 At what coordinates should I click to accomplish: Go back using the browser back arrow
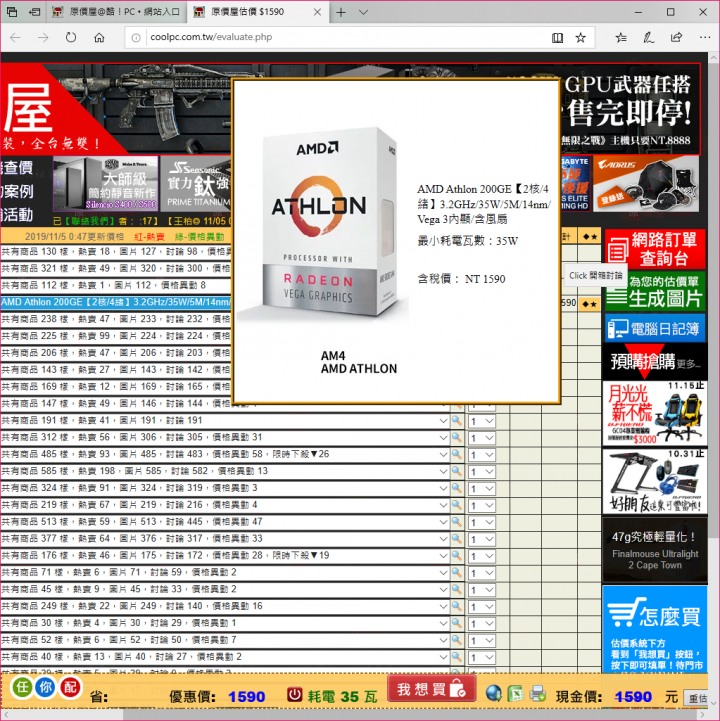15,37
